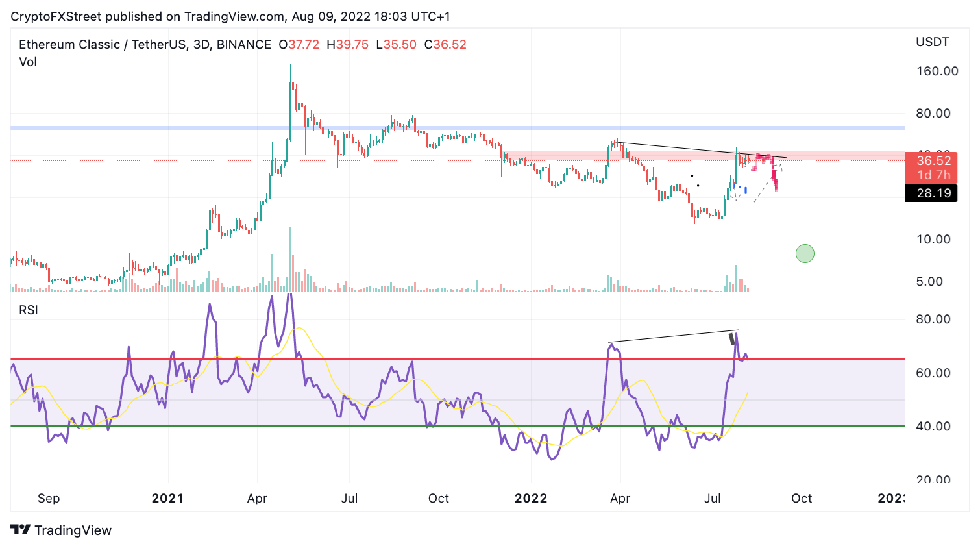Click the green circle marker on chart
This screenshot has width=980, height=548.
pyautogui.click(x=805, y=253)
